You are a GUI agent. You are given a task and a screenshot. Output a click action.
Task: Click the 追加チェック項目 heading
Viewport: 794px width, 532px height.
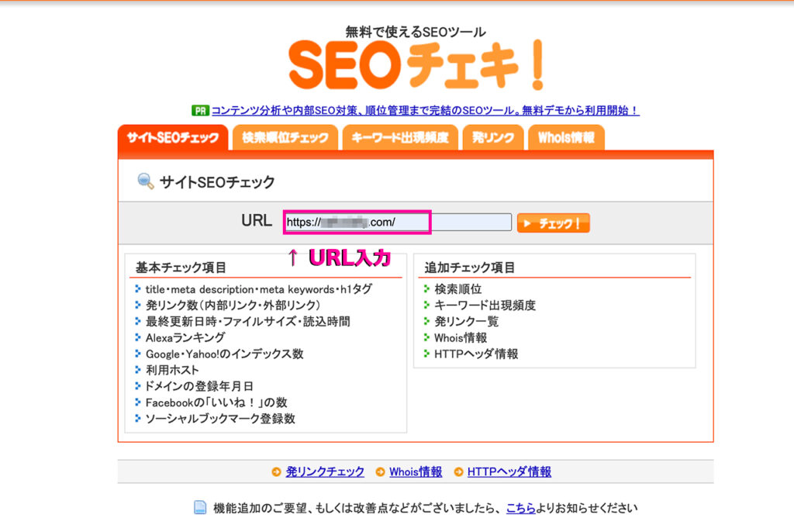[x=469, y=268]
